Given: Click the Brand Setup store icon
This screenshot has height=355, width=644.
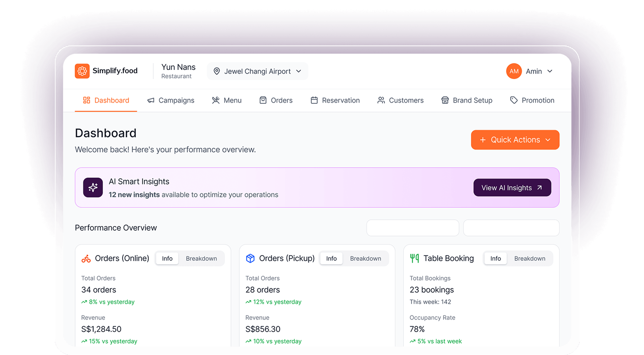Looking at the screenshot, I should pos(445,100).
